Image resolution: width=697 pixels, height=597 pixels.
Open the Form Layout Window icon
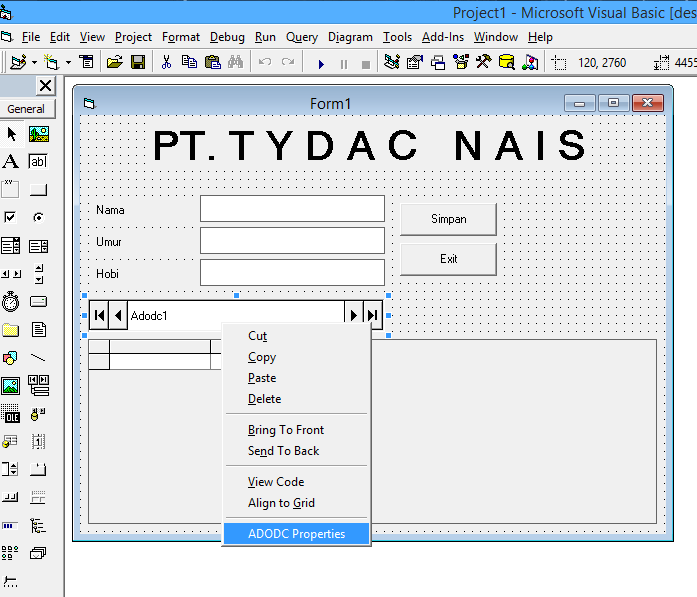tap(438, 63)
